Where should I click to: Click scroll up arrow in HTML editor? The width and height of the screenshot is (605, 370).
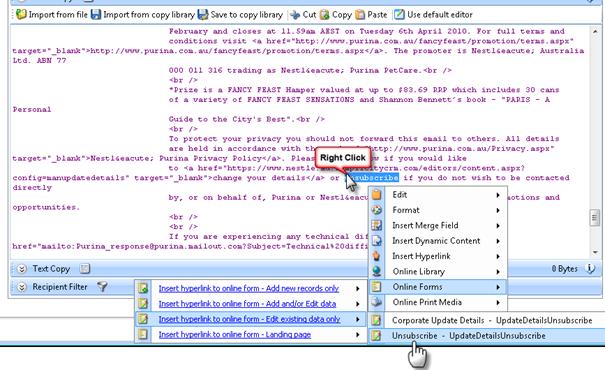[x=595, y=32]
